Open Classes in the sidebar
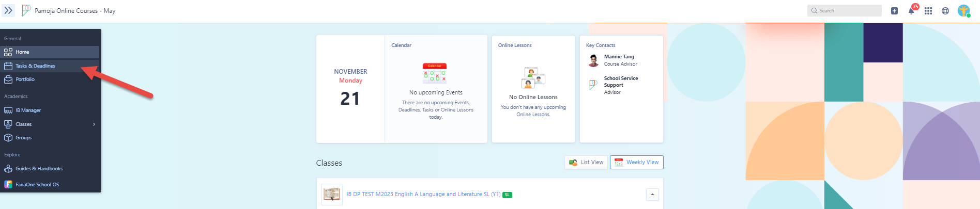Screen dimensions: 980x209 (x=50, y=124)
